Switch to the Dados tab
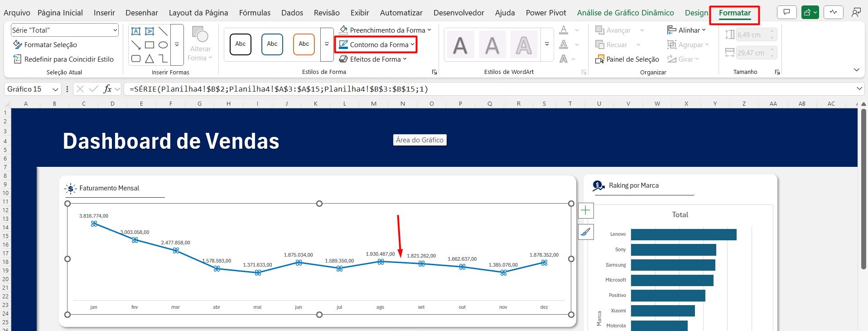This screenshot has width=868, height=331. point(292,13)
